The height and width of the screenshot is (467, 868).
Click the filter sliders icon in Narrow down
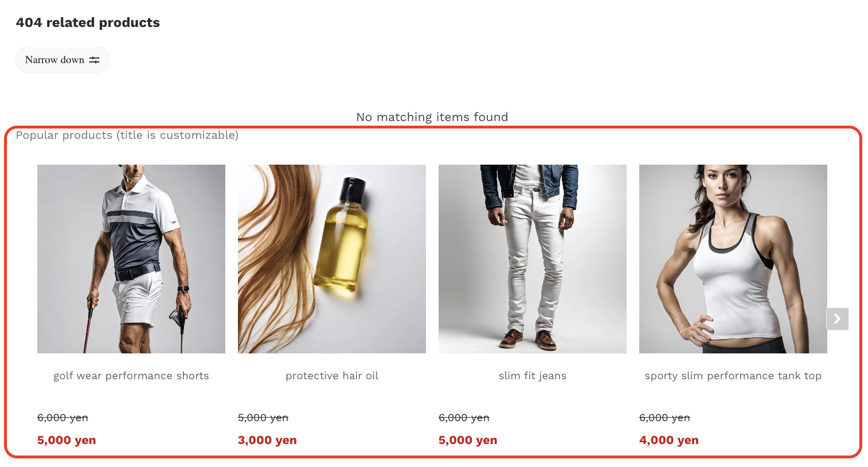tap(94, 60)
